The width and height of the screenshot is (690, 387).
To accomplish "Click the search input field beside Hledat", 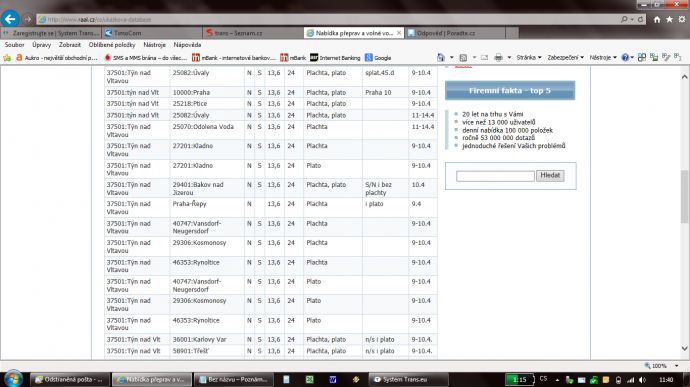I will [495, 176].
